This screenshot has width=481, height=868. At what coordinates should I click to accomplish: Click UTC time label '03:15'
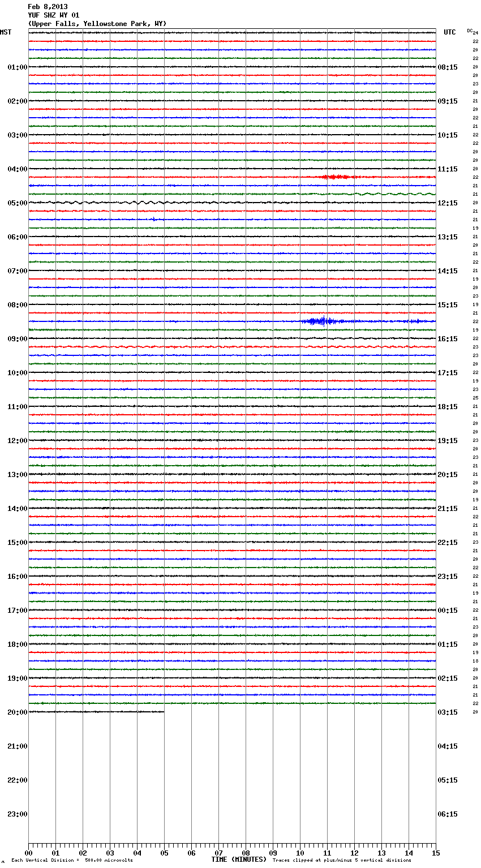click(448, 712)
